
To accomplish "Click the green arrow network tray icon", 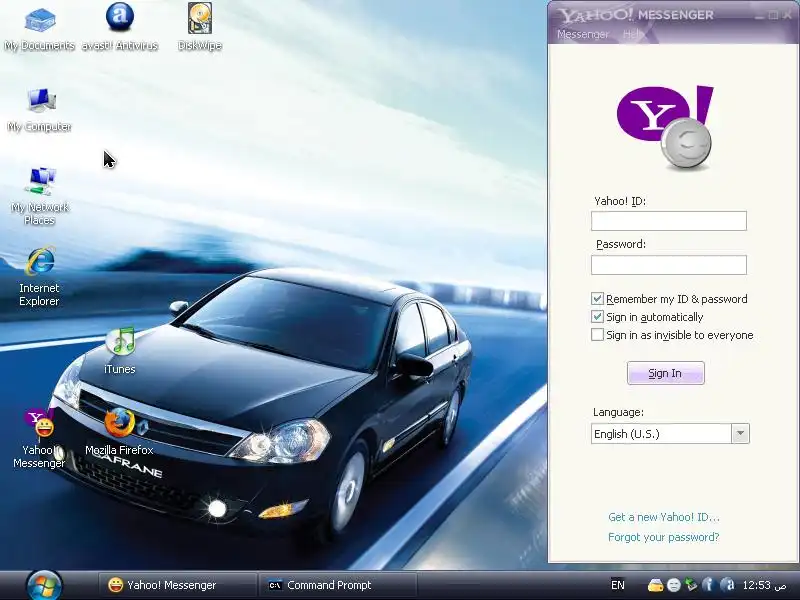I will coord(691,585).
